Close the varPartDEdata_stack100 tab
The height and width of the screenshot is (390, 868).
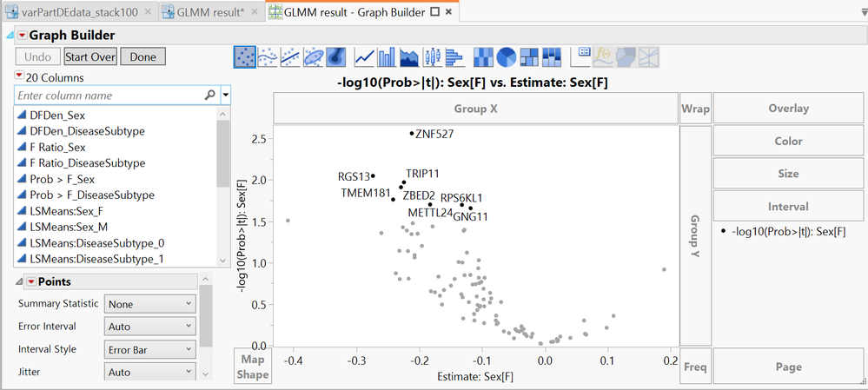click(x=148, y=11)
